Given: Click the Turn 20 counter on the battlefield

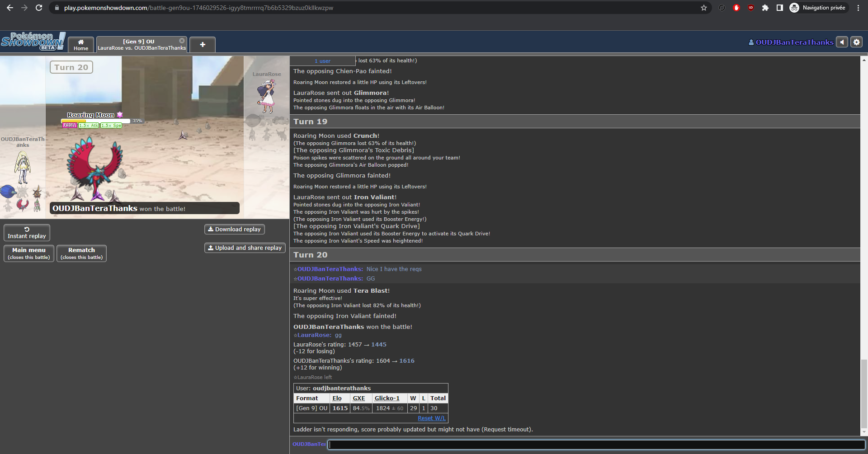Looking at the screenshot, I should (71, 67).
